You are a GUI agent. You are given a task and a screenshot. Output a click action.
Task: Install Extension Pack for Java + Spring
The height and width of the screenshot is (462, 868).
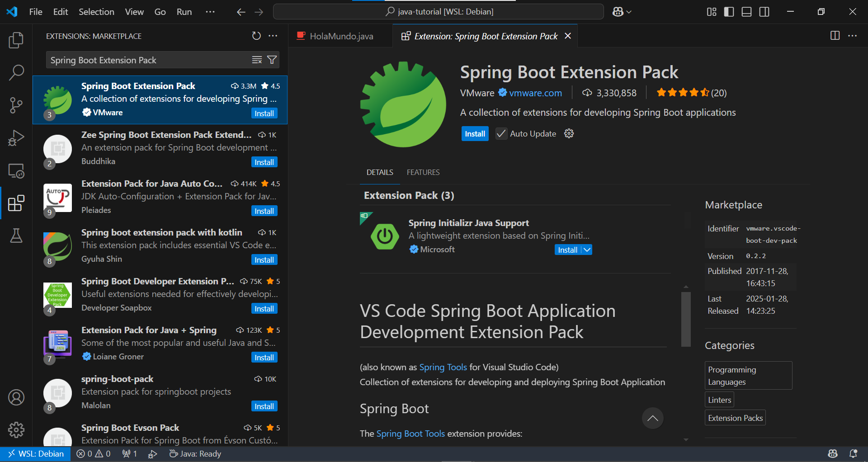coord(264,358)
